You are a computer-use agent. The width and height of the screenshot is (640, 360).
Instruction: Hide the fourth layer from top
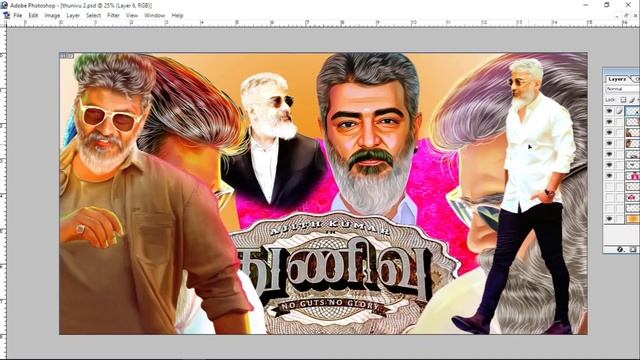(609, 143)
